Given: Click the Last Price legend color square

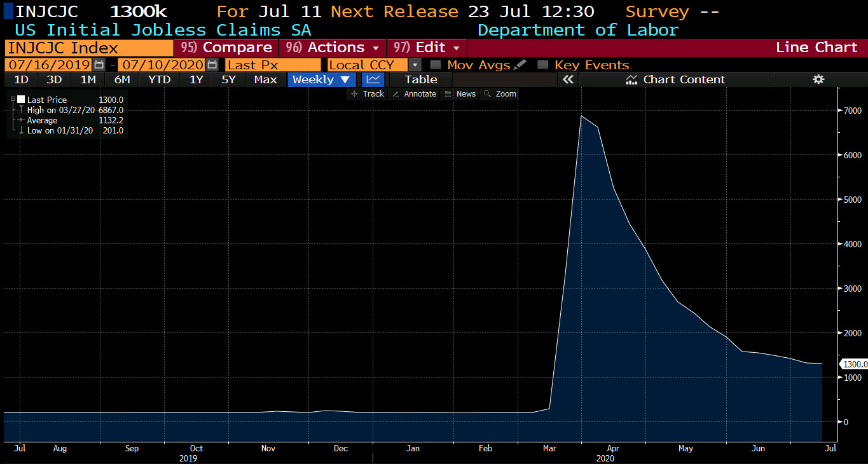Looking at the screenshot, I should click(21, 100).
